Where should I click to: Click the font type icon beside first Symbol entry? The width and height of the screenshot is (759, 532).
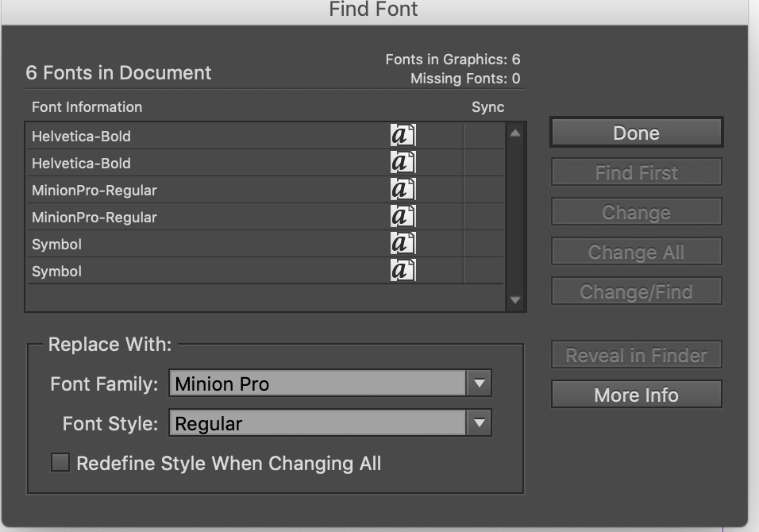(x=402, y=243)
